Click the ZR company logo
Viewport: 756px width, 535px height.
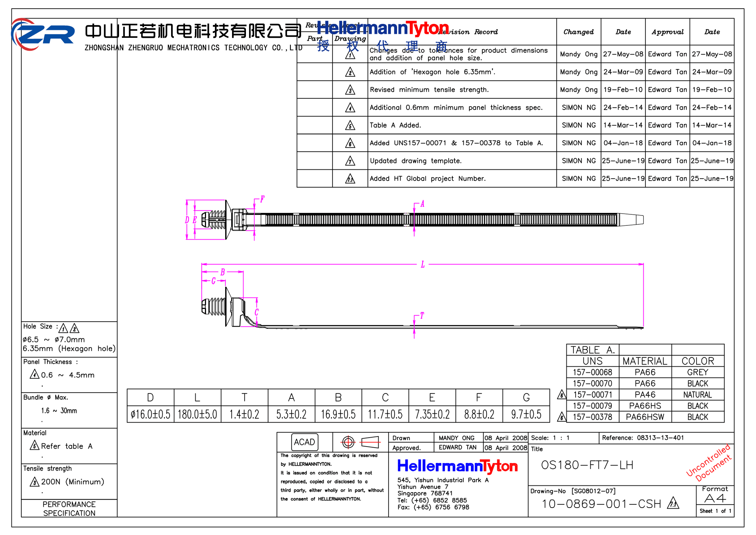(42, 34)
